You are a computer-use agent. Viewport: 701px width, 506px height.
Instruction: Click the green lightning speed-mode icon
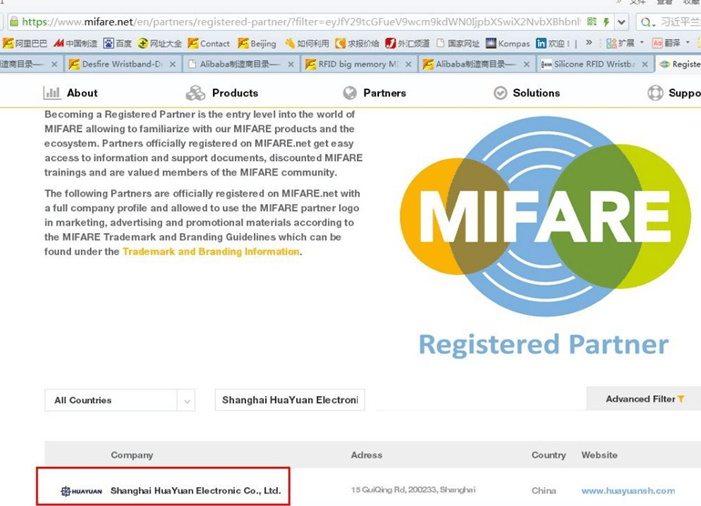[x=606, y=21]
